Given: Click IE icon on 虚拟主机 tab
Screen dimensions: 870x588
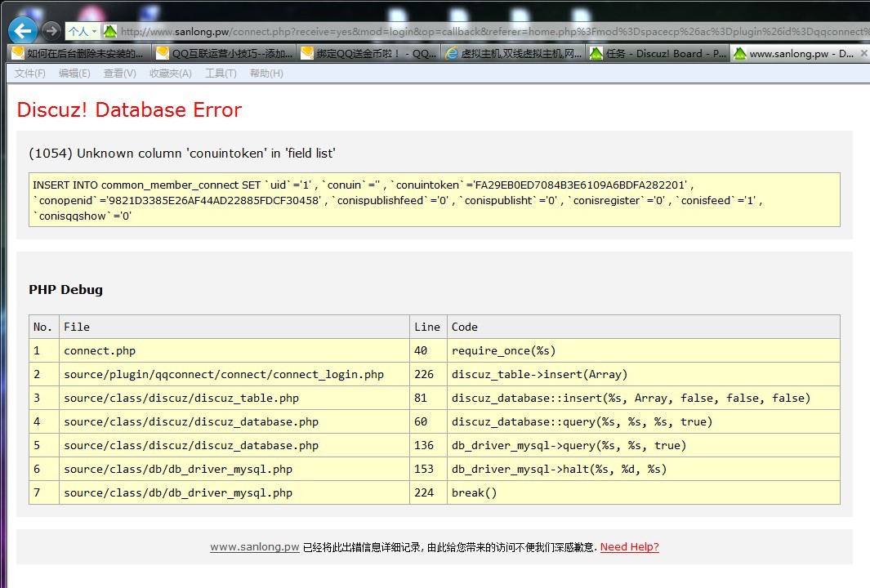Looking at the screenshot, I should [x=452, y=54].
